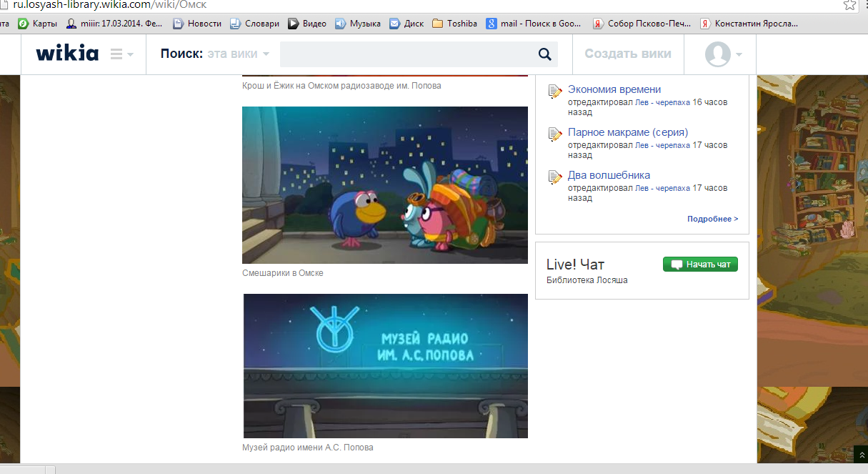Open editor 'Лев - черепаха' under 'Экономия времени'
The height and width of the screenshot is (474, 868).
pyautogui.click(x=662, y=102)
